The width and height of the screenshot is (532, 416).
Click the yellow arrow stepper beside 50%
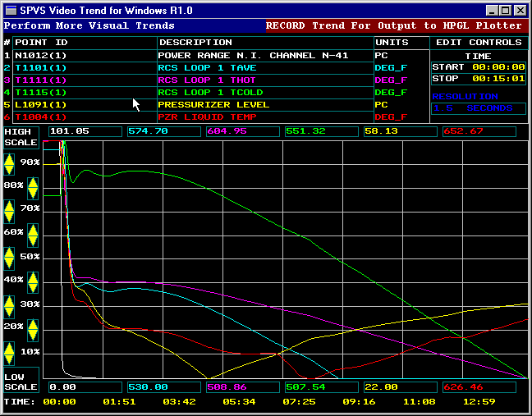coord(9,258)
